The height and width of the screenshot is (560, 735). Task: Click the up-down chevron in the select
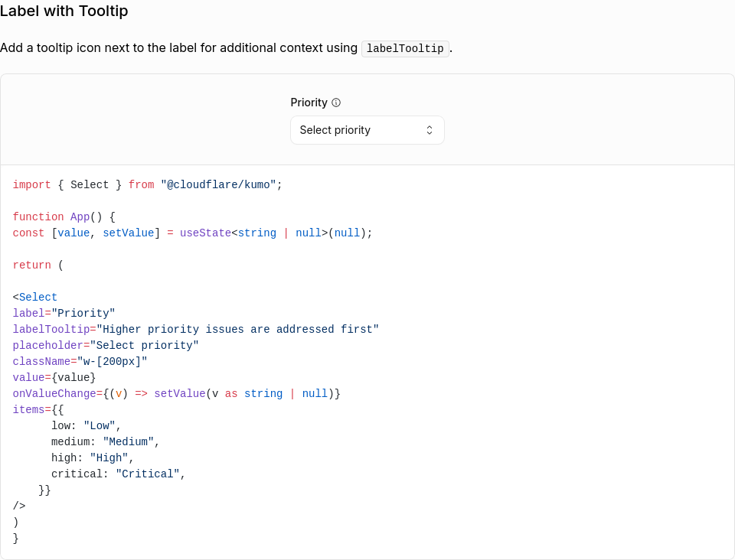click(430, 130)
